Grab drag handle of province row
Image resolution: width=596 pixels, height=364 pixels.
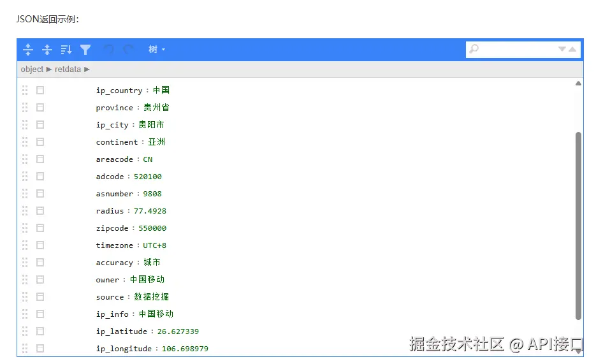25,108
